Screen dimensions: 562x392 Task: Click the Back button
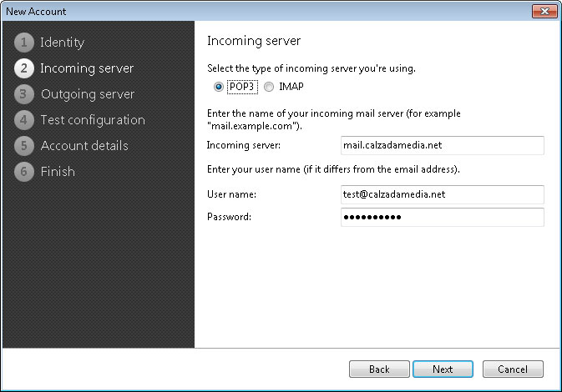pos(379,369)
